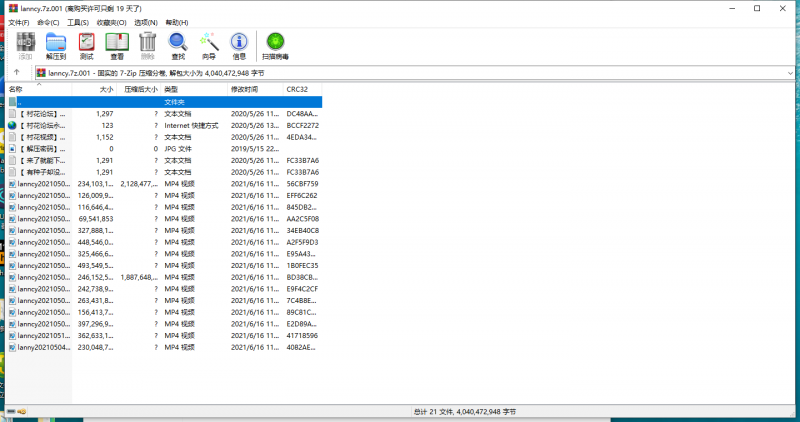Click the 测试 (Test) toolbar icon
Image resolution: width=800 pixels, height=422 pixels.
[87, 45]
